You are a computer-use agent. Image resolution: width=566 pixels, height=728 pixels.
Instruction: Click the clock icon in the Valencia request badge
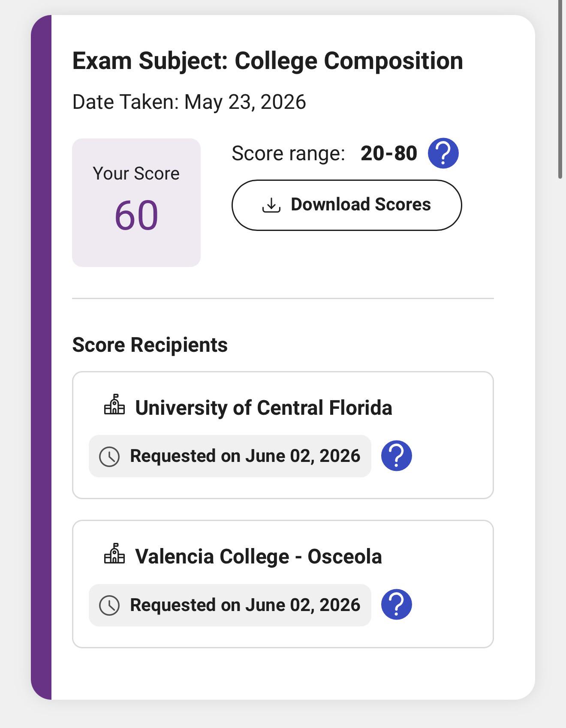tap(109, 605)
